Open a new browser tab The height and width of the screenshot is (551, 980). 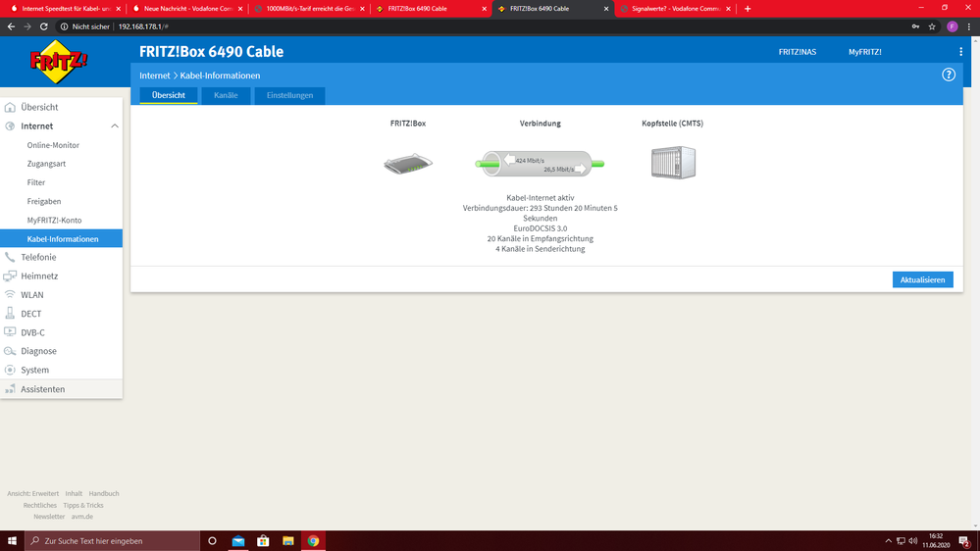[x=748, y=9]
